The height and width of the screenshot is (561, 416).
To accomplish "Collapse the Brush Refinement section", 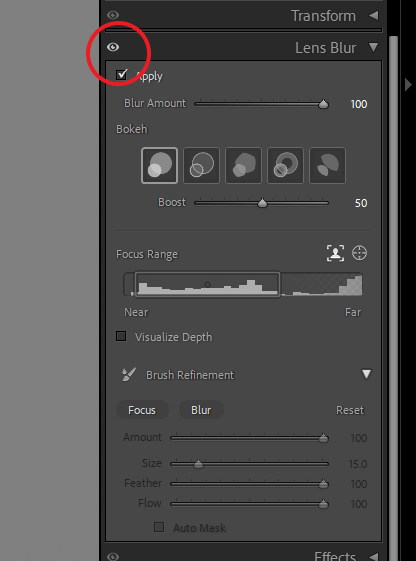I will 366,374.
